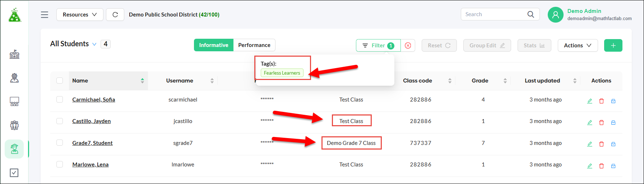Switch to the Performance tab
The height and width of the screenshot is (184, 644).
[254, 45]
